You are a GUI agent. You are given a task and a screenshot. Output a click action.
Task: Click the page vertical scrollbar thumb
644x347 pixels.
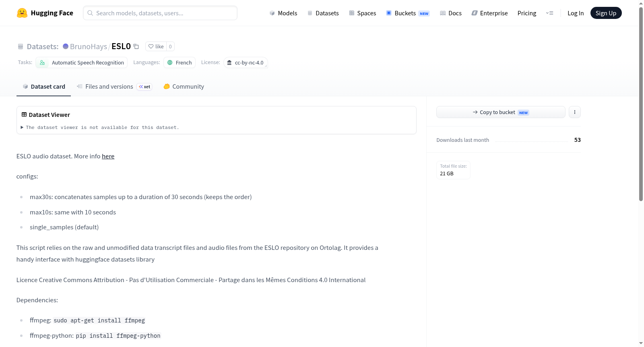click(641, 104)
